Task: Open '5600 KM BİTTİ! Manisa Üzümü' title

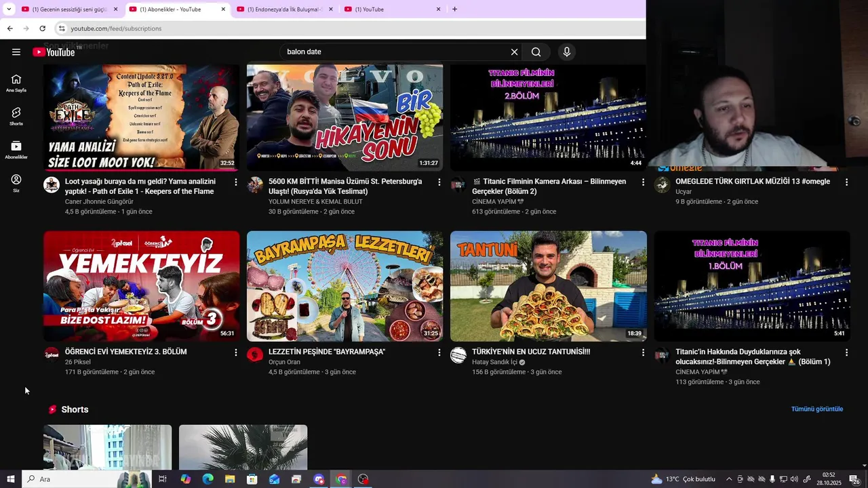Action: pos(345,186)
